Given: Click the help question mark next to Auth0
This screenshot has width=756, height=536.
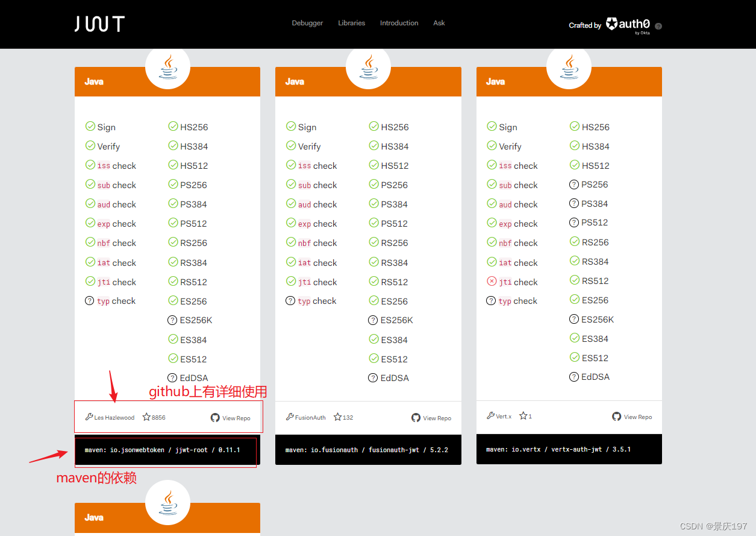Looking at the screenshot, I should pyautogui.click(x=658, y=26).
